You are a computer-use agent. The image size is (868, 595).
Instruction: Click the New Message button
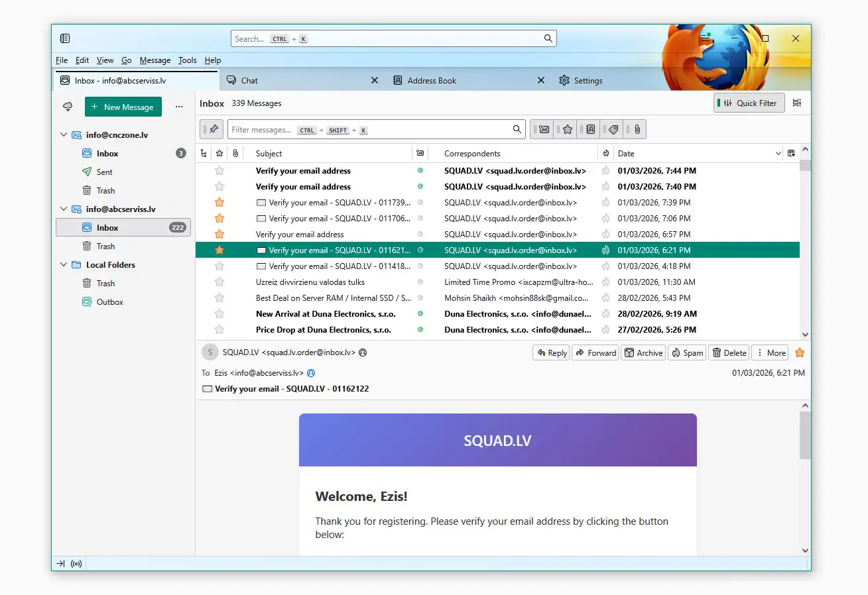pos(123,107)
